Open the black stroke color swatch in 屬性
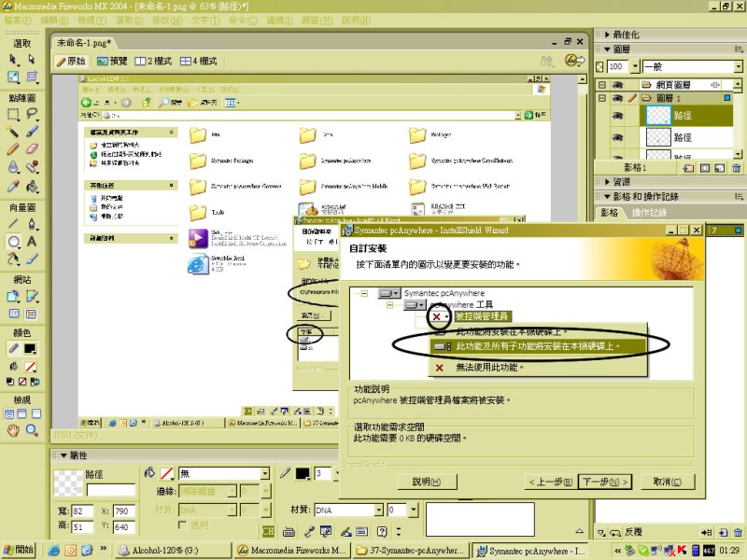The image size is (747, 560). coord(303,473)
